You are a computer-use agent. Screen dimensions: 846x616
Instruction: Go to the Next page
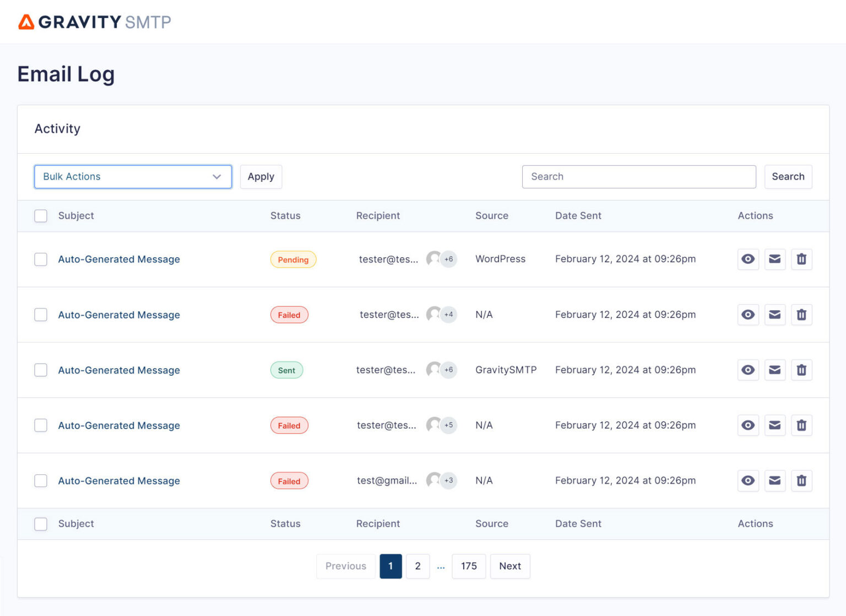(x=509, y=566)
